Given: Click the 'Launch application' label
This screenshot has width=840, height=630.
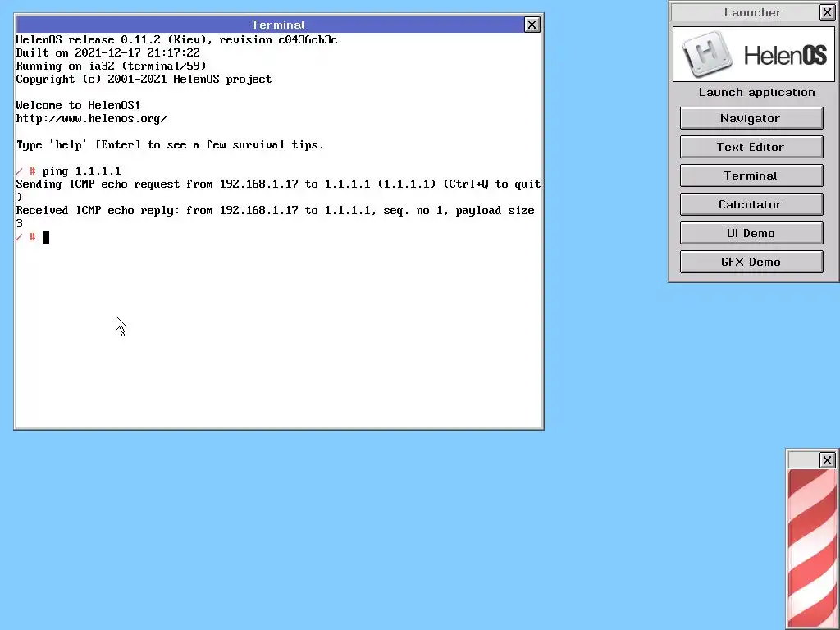Looking at the screenshot, I should coord(756,92).
